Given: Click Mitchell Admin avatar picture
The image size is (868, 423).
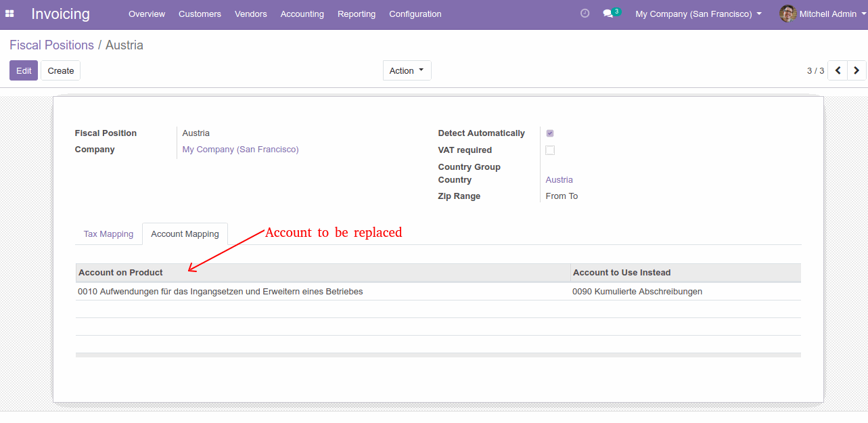Looking at the screenshot, I should pyautogui.click(x=787, y=14).
